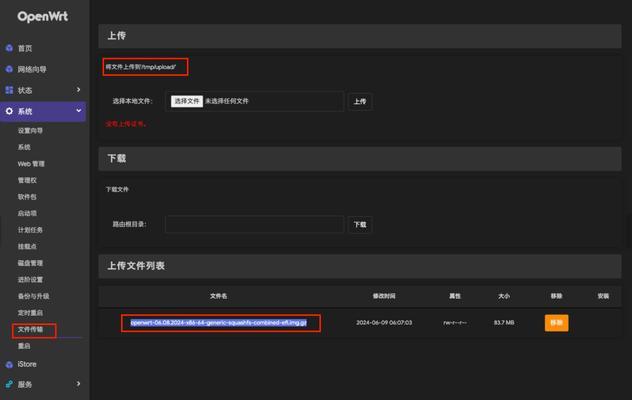Open 进阶设置 advanced settings page
The image size is (632, 400).
point(30,279)
